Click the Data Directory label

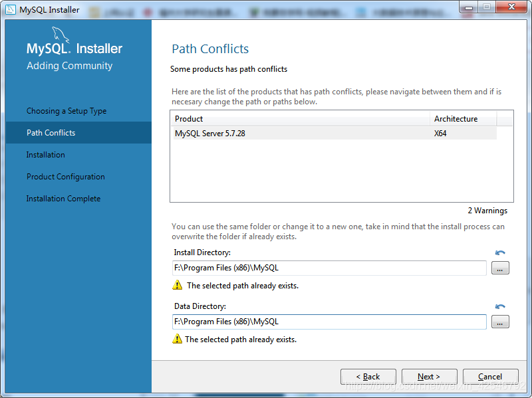(200, 306)
